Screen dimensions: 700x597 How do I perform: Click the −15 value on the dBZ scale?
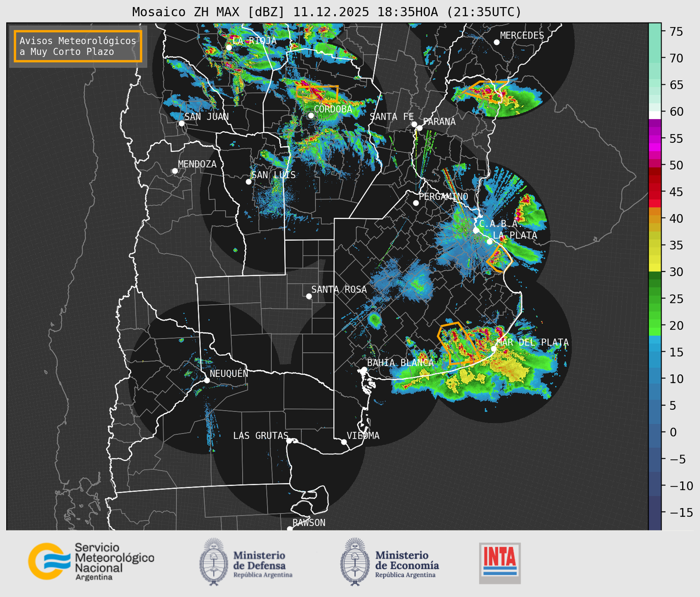(x=678, y=512)
